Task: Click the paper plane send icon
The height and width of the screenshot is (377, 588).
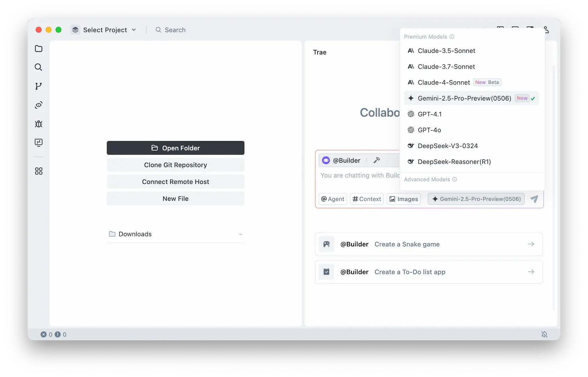Action: (534, 199)
